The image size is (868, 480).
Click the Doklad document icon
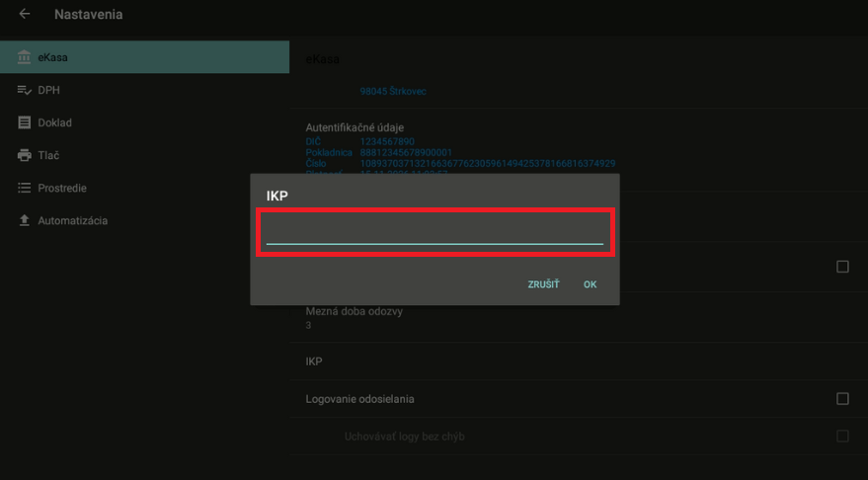click(x=25, y=122)
